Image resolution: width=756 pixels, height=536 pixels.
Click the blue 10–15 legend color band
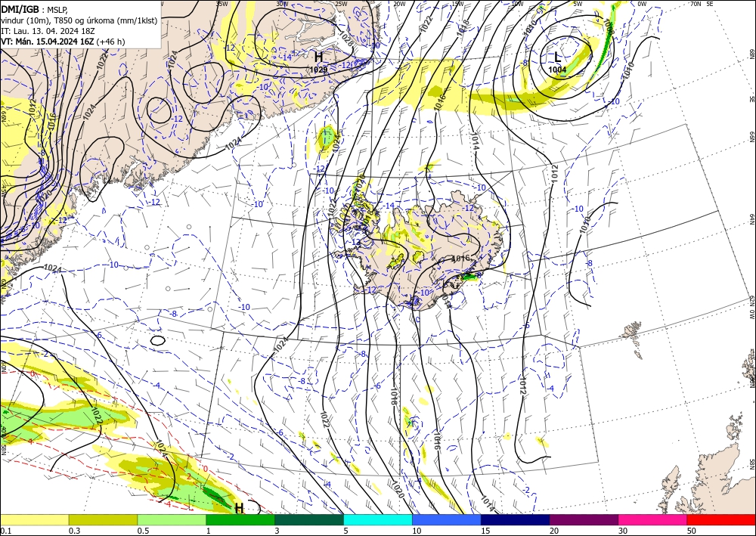tap(447, 519)
